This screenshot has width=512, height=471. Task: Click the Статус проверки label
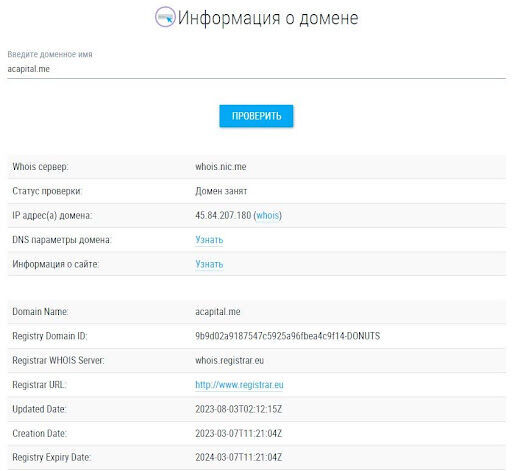[x=47, y=191]
